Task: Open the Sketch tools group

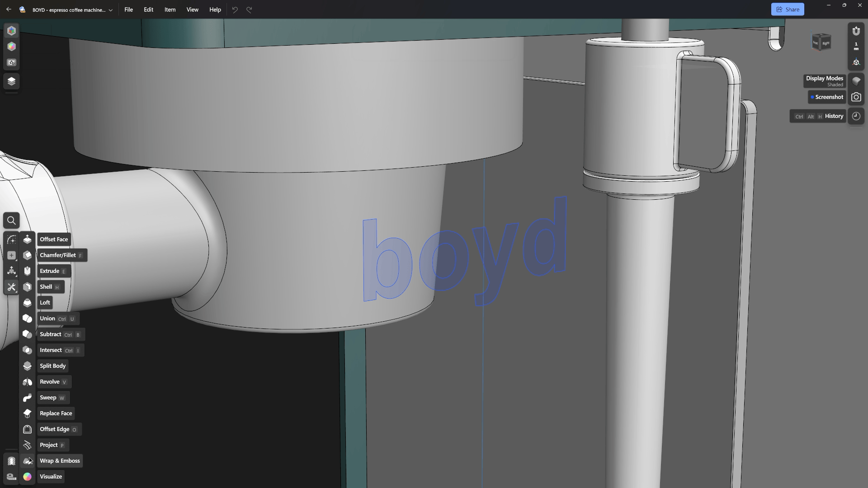Action: click(x=11, y=239)
